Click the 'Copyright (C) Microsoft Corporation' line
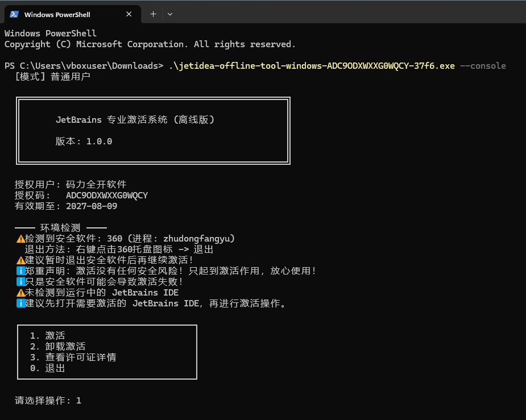The width and height of the screenshot is (526, 420). point(150,44)
